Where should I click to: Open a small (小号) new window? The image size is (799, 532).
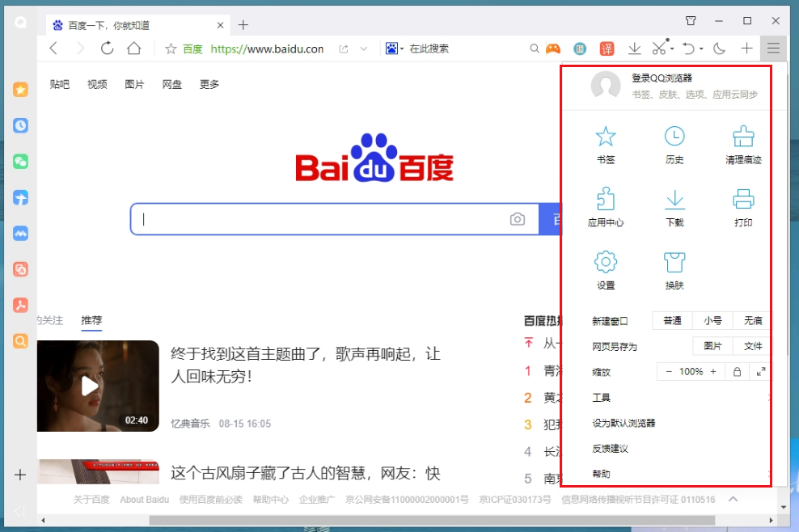(712, 320)
